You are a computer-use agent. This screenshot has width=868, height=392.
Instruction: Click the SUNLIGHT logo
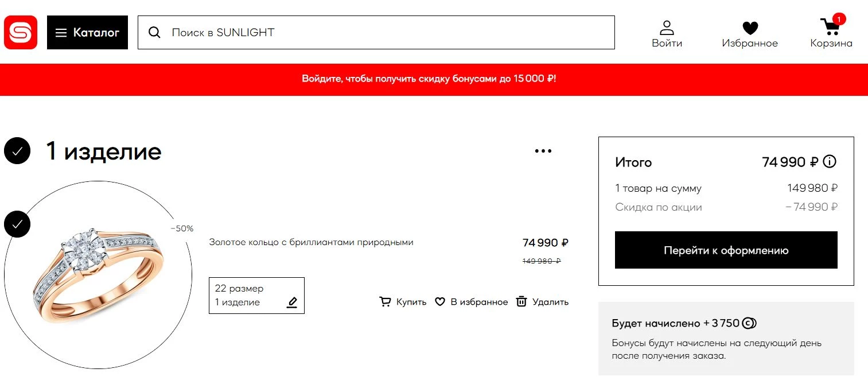pos(21,32)
